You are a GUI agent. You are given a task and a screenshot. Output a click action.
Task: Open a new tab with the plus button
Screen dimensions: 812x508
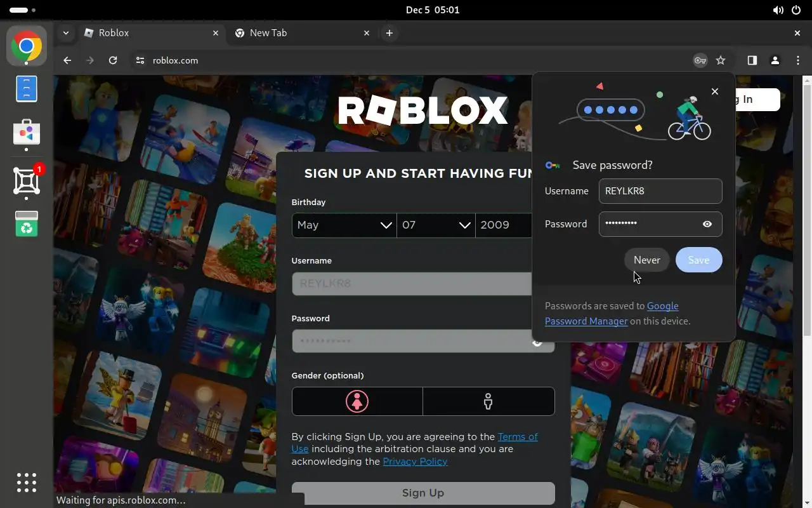390,33
